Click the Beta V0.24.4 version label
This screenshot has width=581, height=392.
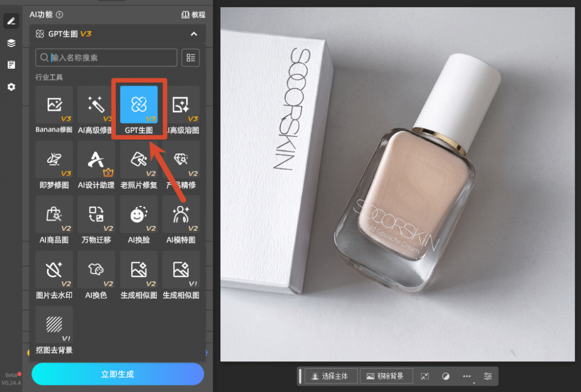[11, 378]
